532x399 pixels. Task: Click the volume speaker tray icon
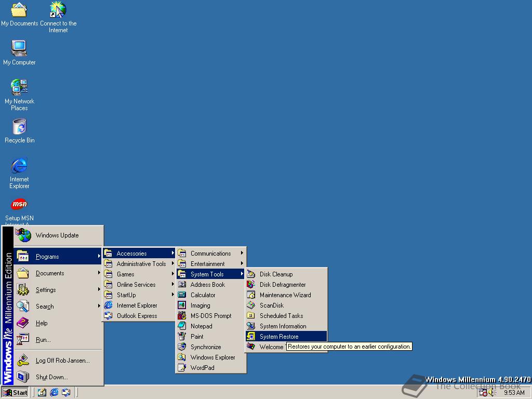point(492,393)
